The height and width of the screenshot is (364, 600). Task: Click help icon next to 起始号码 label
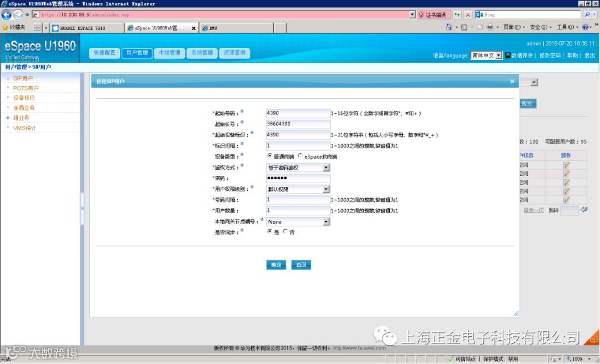click(x=242, y=112)
